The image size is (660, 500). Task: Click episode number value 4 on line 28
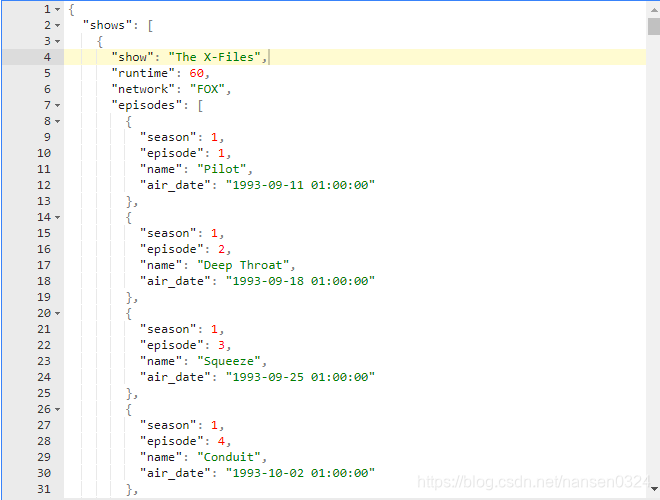click(221, 441)
